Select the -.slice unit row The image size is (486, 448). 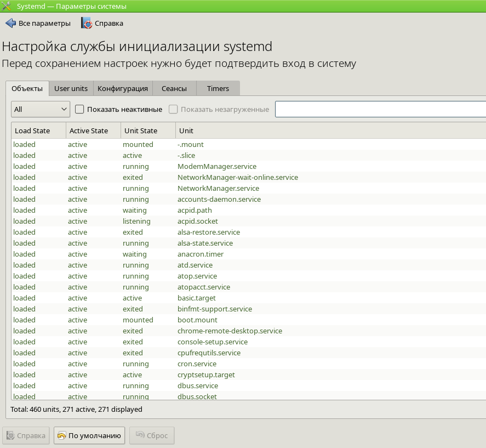tap(249, 155)
